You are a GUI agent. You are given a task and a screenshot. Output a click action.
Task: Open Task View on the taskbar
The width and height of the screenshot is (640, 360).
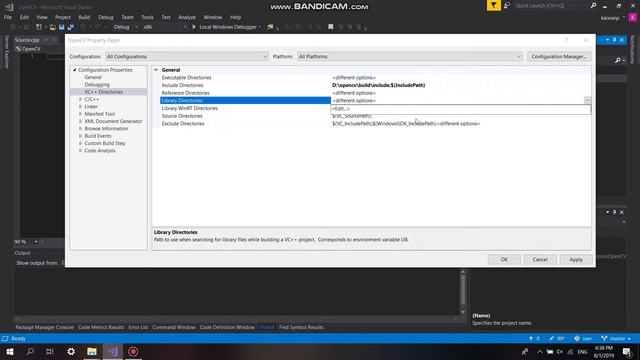coord(50,351)
